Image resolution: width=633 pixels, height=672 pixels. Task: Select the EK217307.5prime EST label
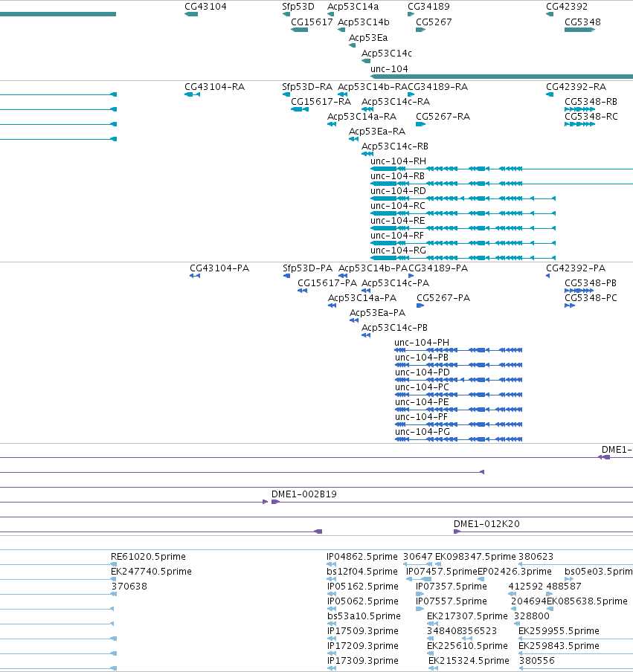click(x=467, y=616)
